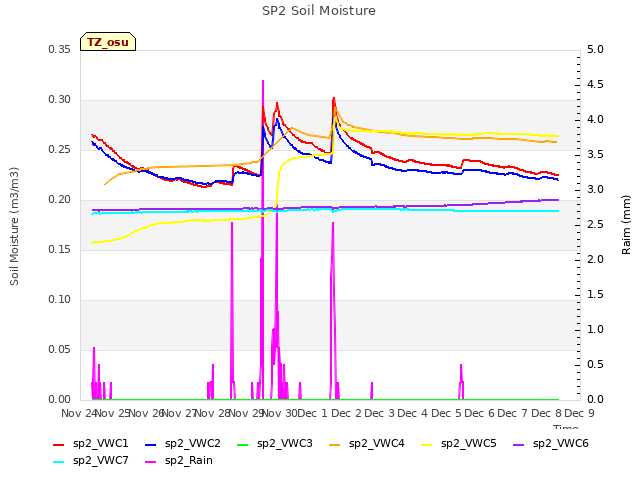
Task: Click the Dec 9 date tick label
Action: coord(580,413)
